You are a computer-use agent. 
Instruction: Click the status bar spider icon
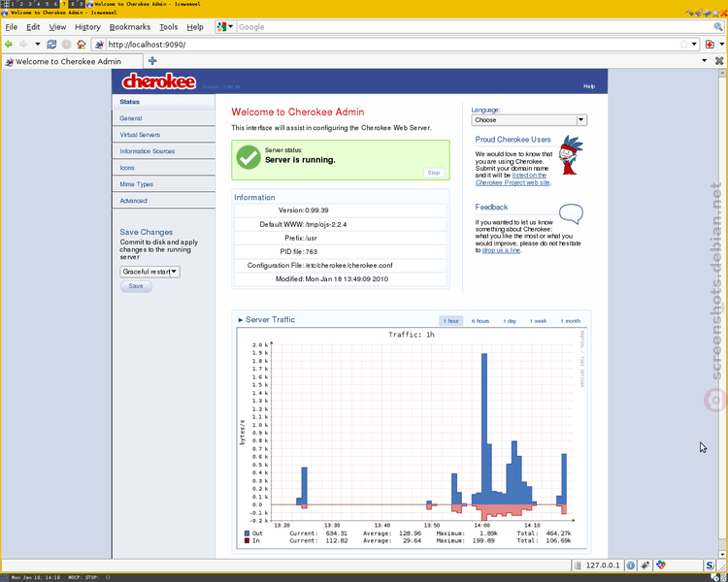645,566
